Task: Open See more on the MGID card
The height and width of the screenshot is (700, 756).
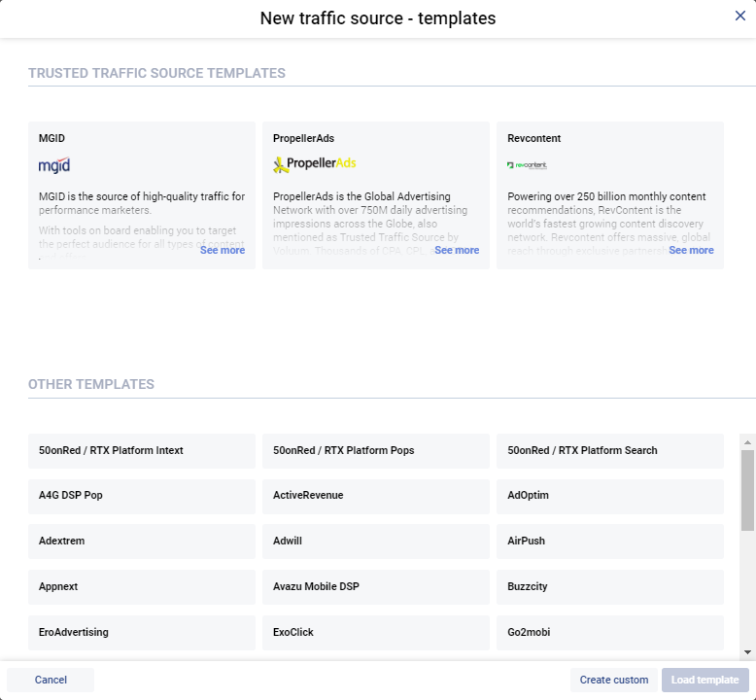Action: click(223, 250)
